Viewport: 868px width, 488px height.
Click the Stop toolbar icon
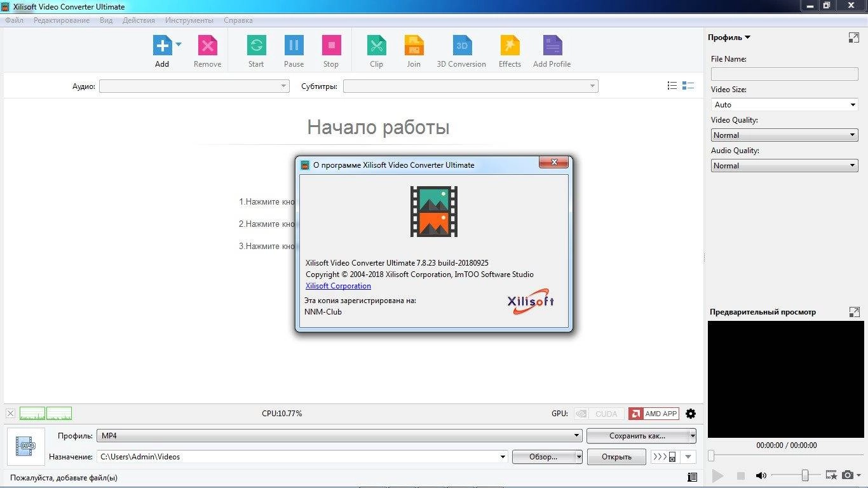point(331,45)
